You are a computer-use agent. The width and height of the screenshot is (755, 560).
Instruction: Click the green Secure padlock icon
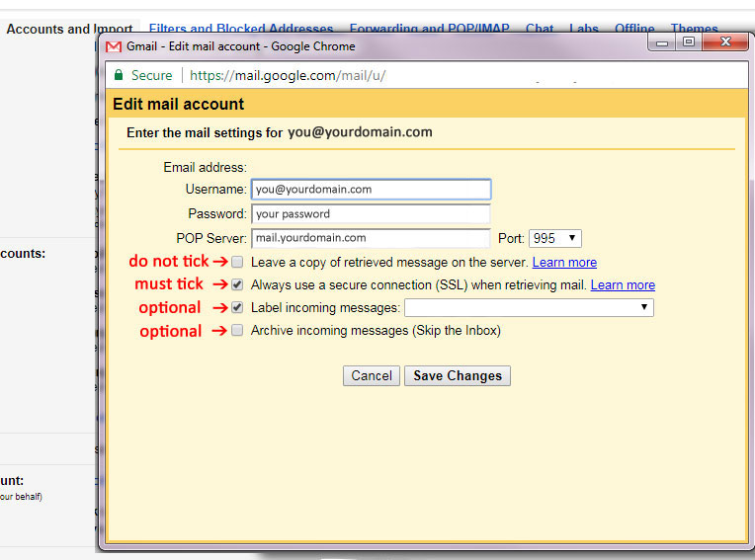coord(119,75)
